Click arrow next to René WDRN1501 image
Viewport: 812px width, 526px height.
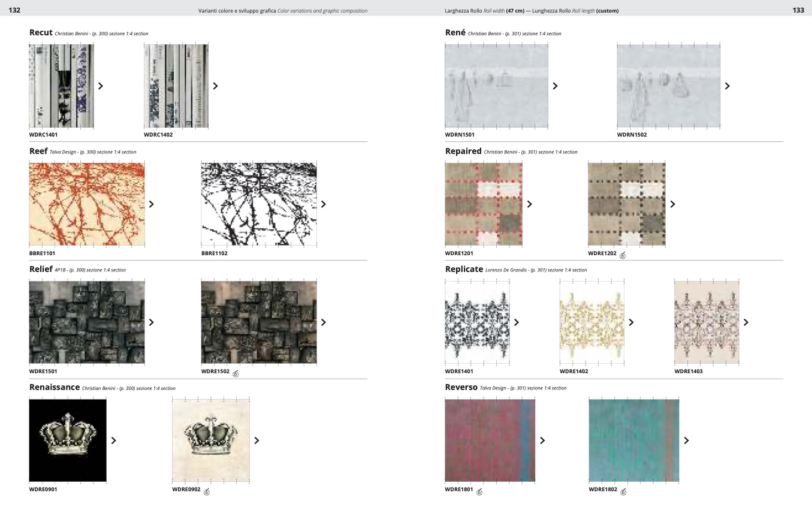(x=556, y=86)
